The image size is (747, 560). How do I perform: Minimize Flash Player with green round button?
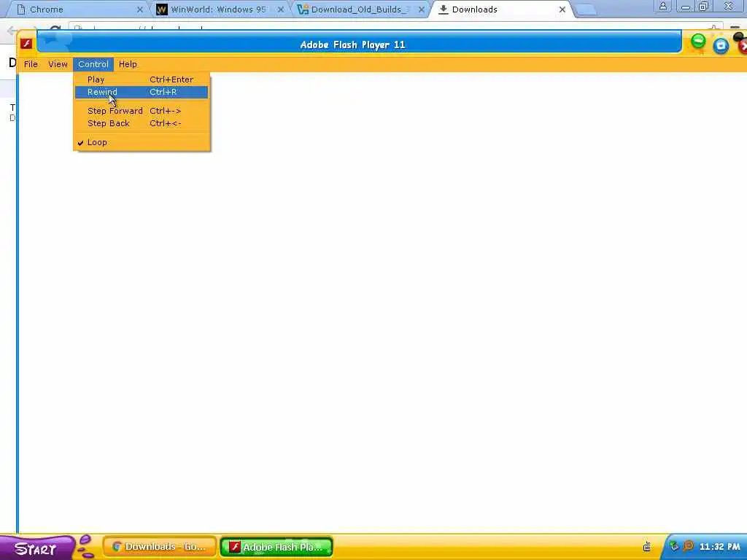[x=698, y=42]
